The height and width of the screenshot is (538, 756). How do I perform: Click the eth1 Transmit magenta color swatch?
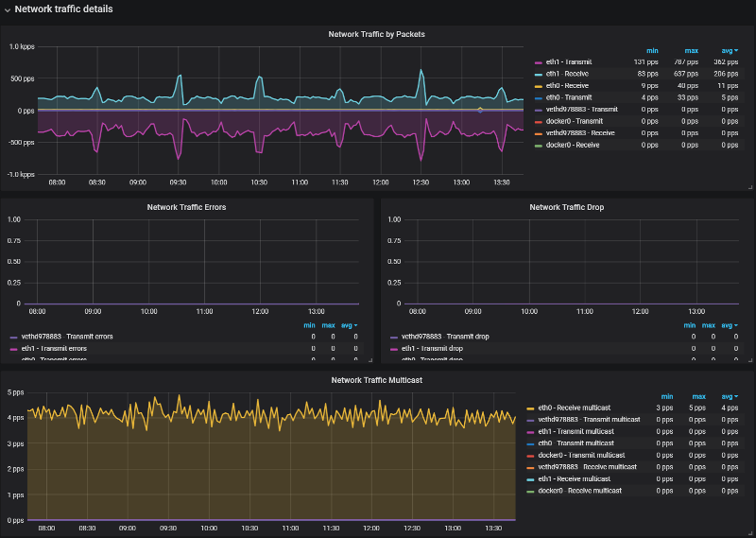[x=539, y=62]
